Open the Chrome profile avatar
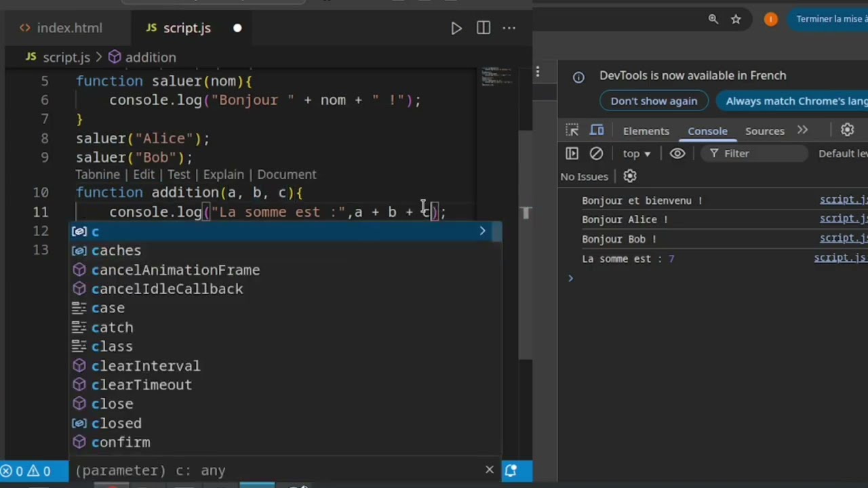This screenshot has height=488, width=868. [x=770, y=19]
